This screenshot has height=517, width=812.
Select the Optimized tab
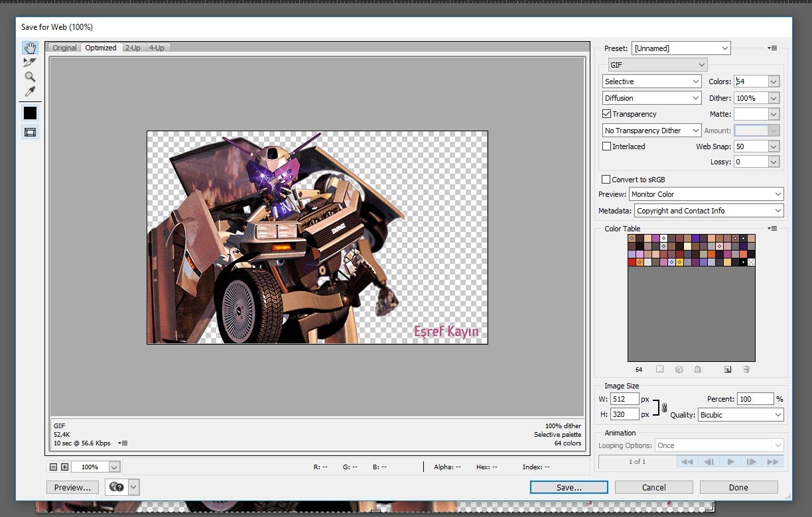coord(101,48)
